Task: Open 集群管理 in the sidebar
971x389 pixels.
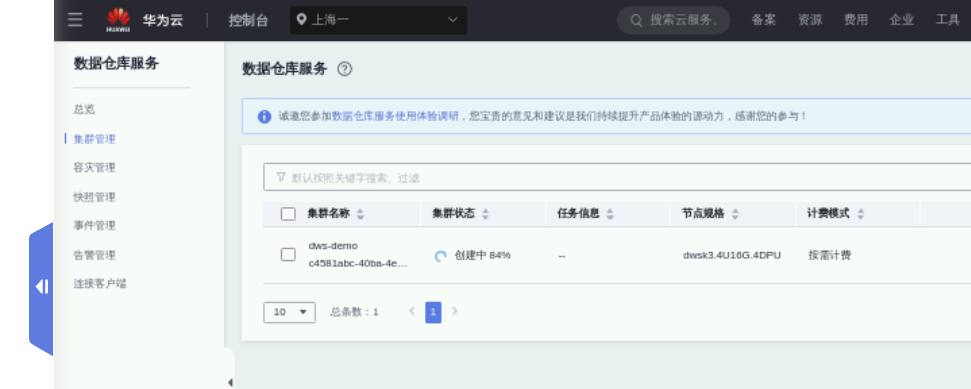Action: click(x=95, y=139)
